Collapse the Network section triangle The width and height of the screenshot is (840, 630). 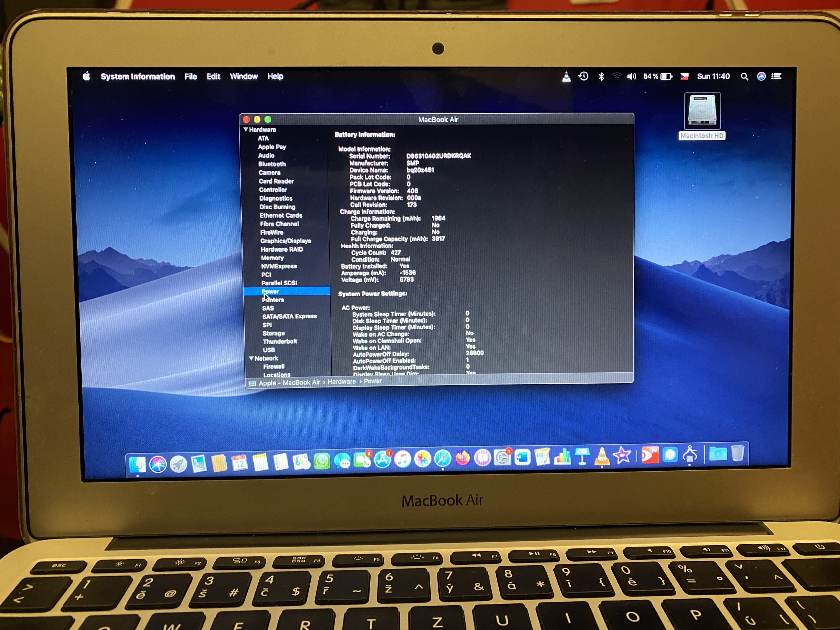(x=251, y=358)
